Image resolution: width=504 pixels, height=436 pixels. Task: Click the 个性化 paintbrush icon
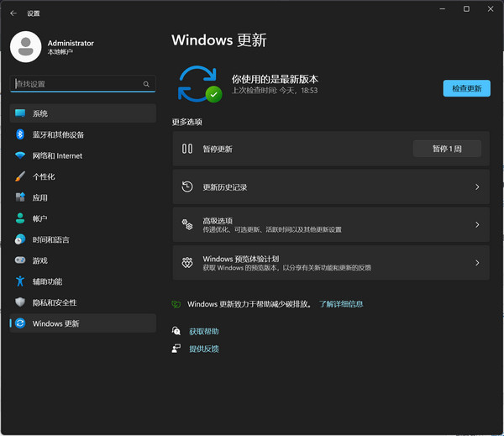(x=20, y=176)
